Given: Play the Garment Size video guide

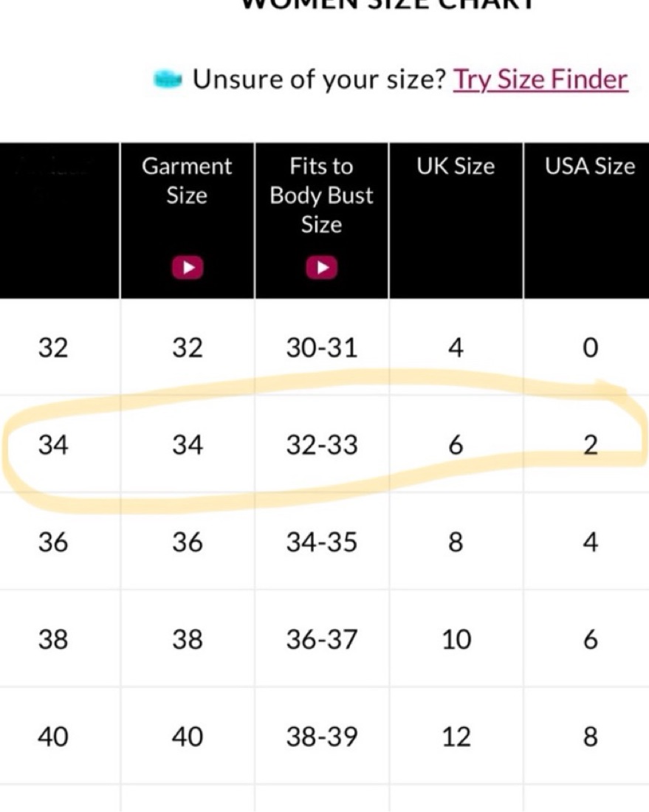Looking at the screenshot, I should point(188,267).
